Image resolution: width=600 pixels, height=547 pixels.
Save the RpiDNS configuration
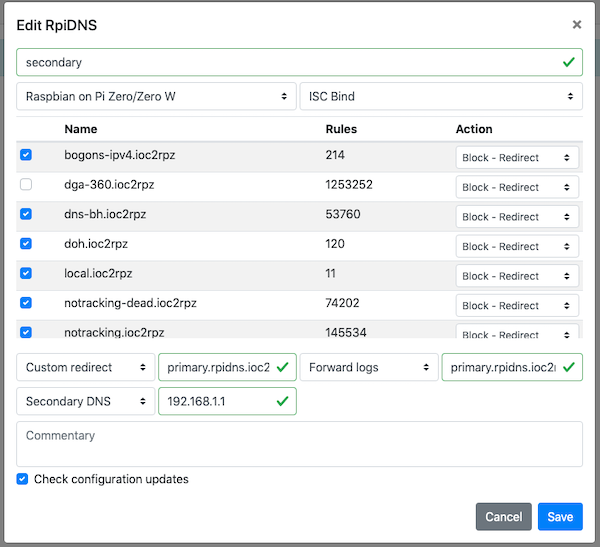tap(560, 517)
